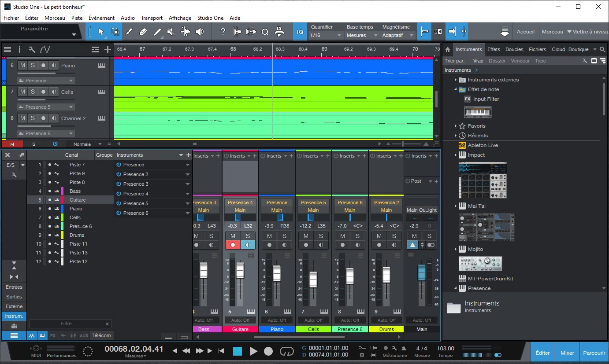Open the Base temps Mesures dropdown
This screenshot has height=364, width=609.
tap(362, 35)
